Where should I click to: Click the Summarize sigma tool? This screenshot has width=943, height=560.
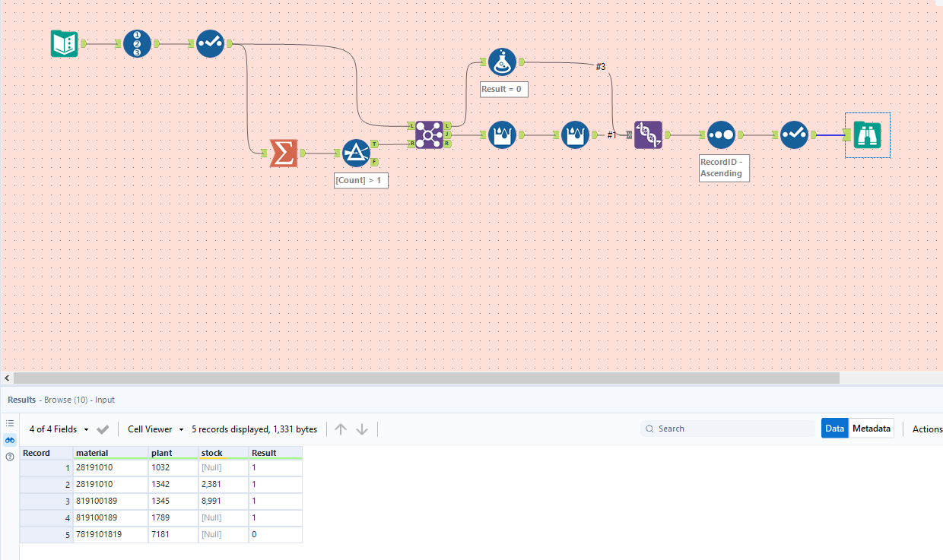pos(283,153)
